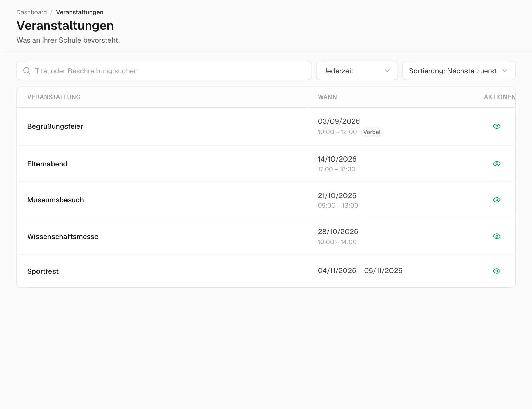
Task: Click the eye icon for Wissenschaftsmesse
Action: [497, 236]
